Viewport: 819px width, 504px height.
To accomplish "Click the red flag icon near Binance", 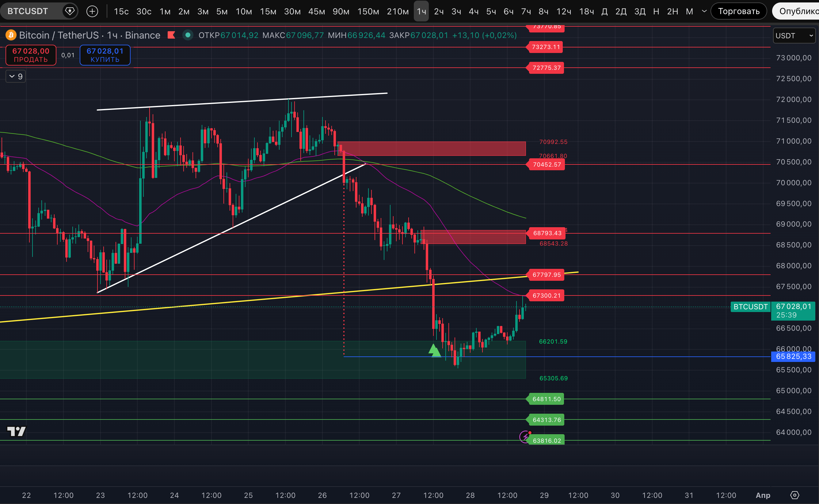I will [x=171, y=35].
